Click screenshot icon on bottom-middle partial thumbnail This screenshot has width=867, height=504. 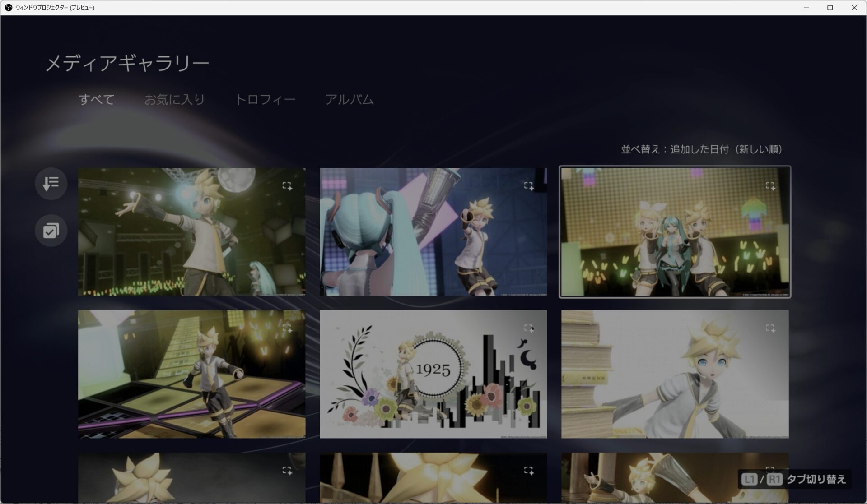pos(529,471)
